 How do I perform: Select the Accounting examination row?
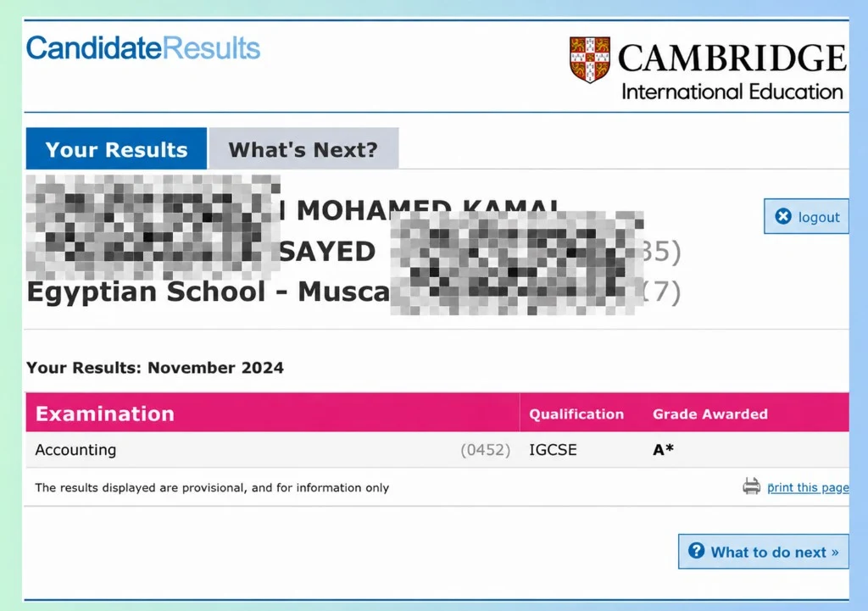437,449
